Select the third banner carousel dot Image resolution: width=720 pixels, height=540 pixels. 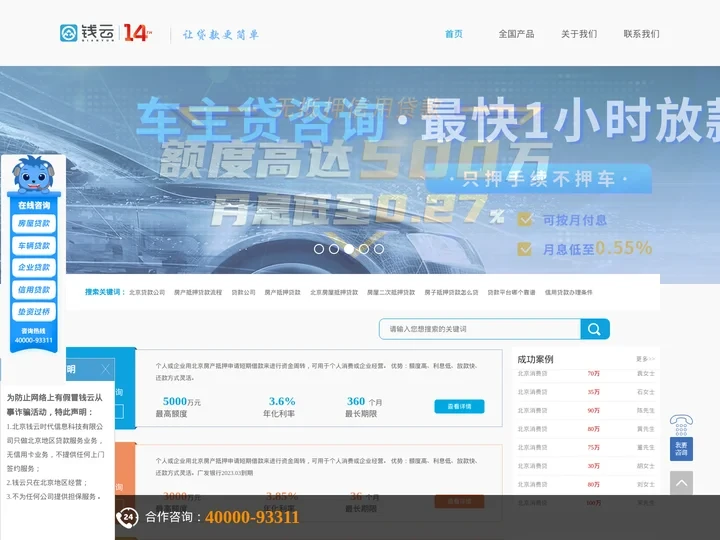tap(349, 249)
